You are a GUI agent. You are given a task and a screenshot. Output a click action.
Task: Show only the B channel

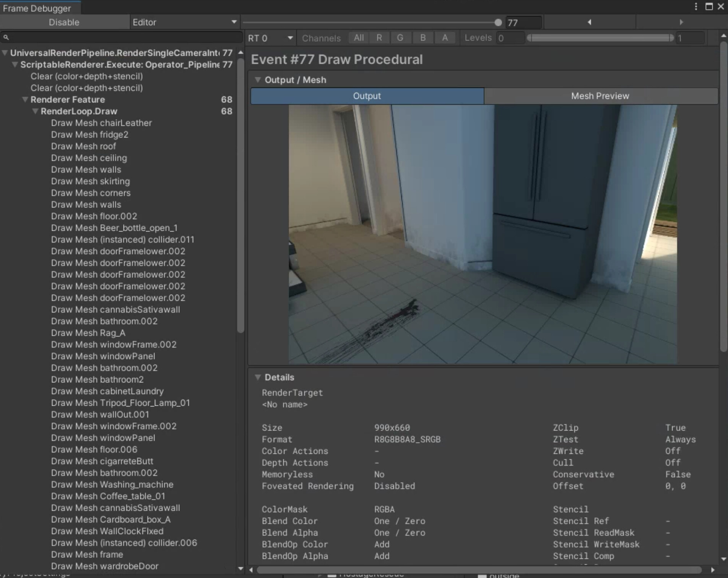tap(423, 37)
